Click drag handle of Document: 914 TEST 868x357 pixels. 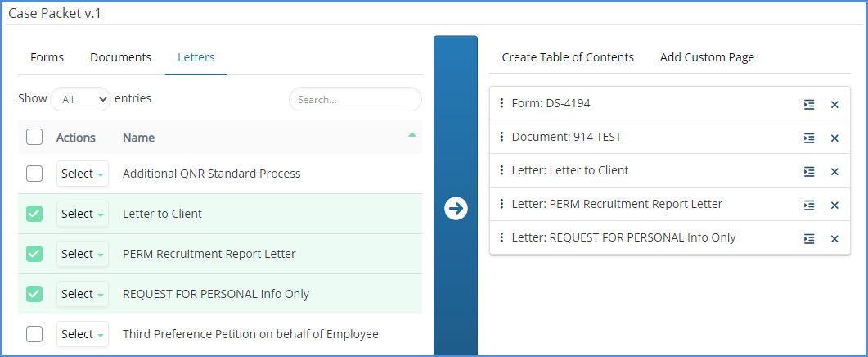[x=501, y=137]
